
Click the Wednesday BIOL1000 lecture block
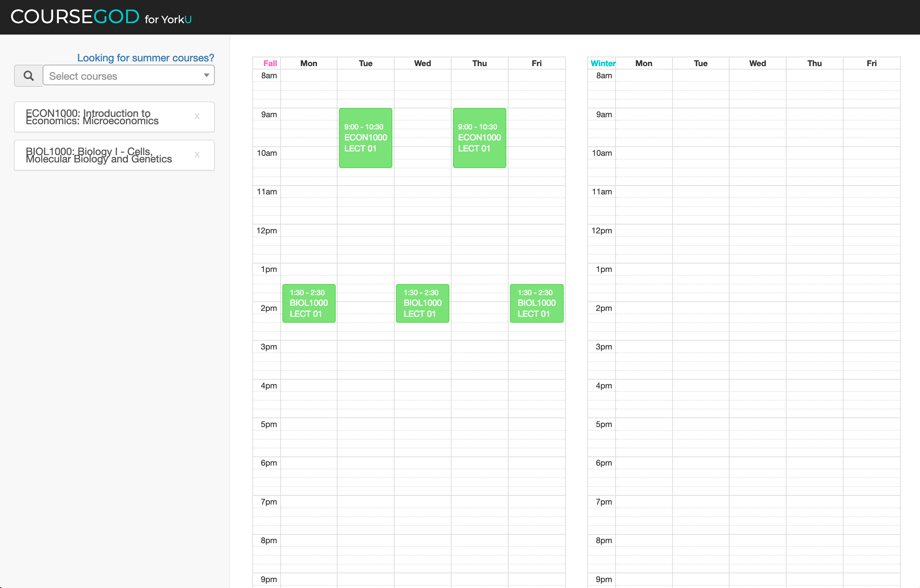[x=422, y=303]
